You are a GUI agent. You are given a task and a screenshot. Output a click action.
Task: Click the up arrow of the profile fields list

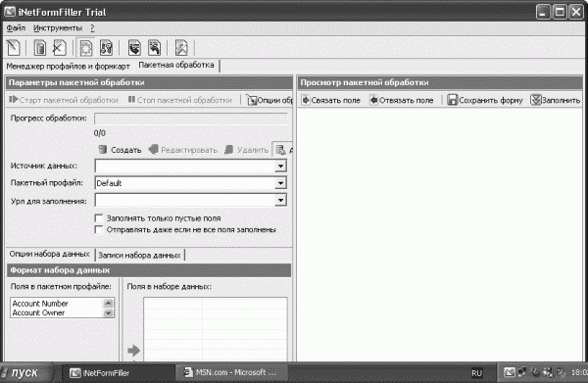109,303
